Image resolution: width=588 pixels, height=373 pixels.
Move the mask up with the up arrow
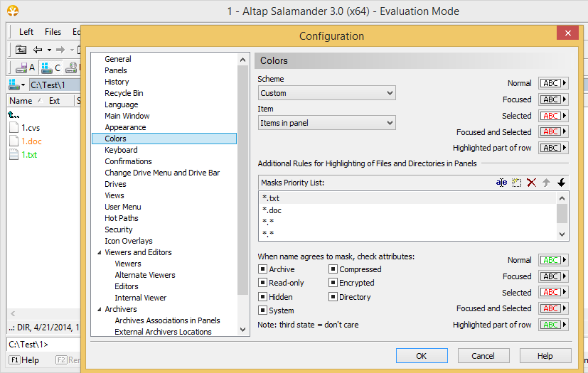[x=546, y=183]
